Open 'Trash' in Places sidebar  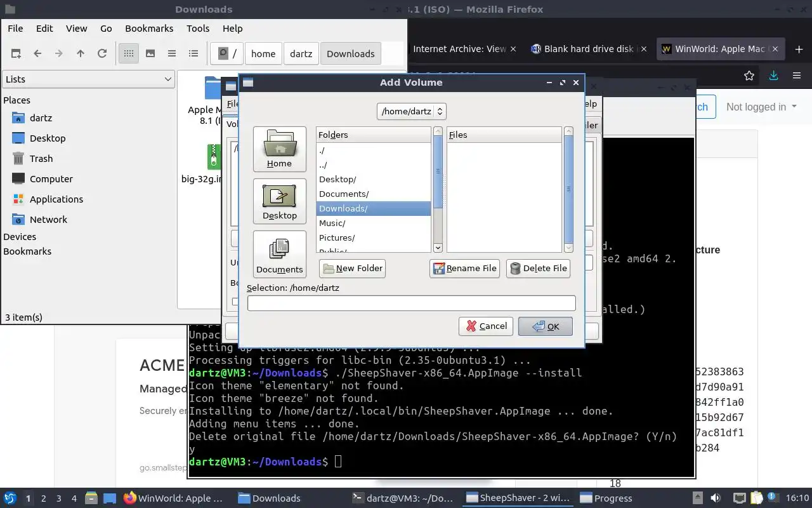point(41,159)
